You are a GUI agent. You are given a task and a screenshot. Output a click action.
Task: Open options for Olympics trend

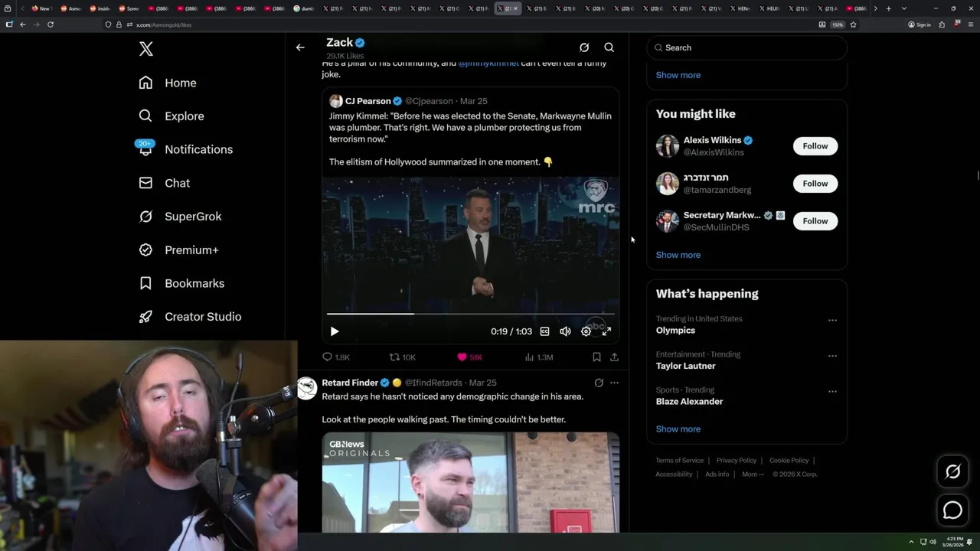coord(832,321)
